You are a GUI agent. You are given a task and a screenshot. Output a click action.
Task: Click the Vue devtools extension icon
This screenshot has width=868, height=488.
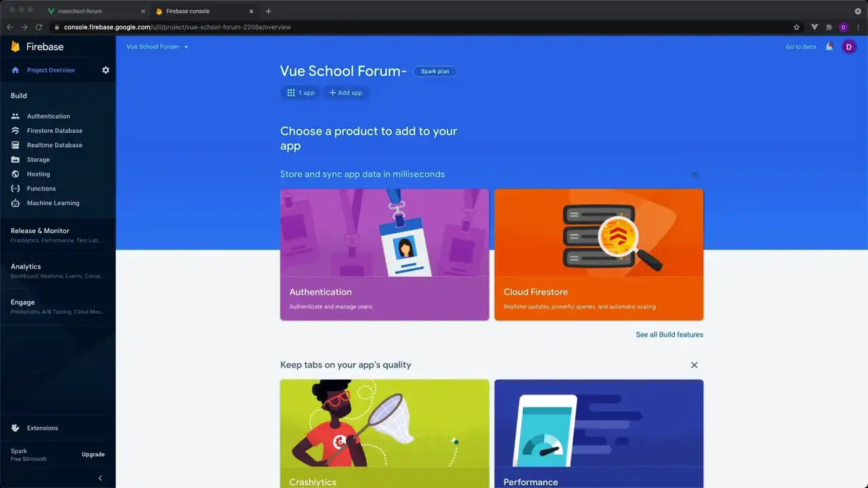pos(814,27)
